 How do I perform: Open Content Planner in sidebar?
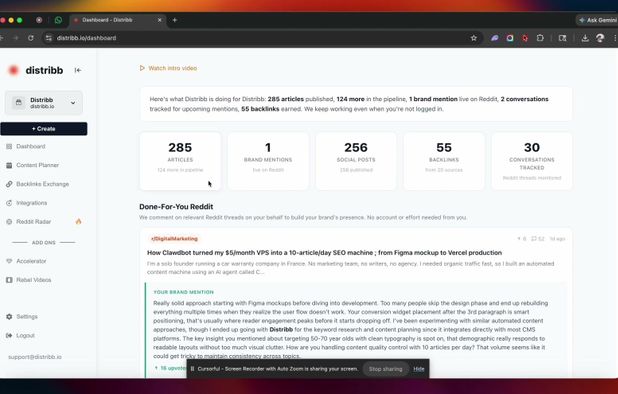pyautogui.click(x=37, y=165)
